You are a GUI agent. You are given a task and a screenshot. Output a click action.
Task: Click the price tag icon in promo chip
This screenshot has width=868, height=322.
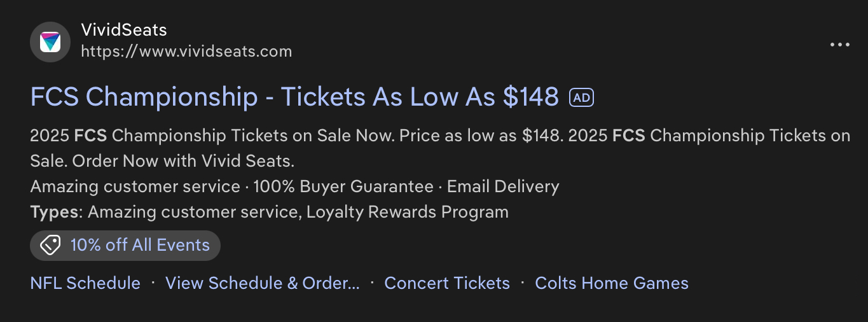coord(50,245)
